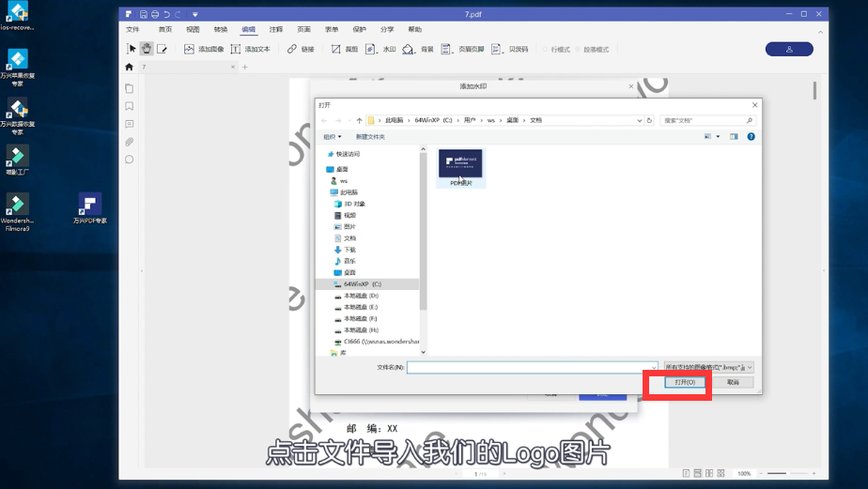The width and height of the screenshot is (868, 489).
Task: Click the home icon beside document tab
Action: pyautogui.click(x=129, y=67)
